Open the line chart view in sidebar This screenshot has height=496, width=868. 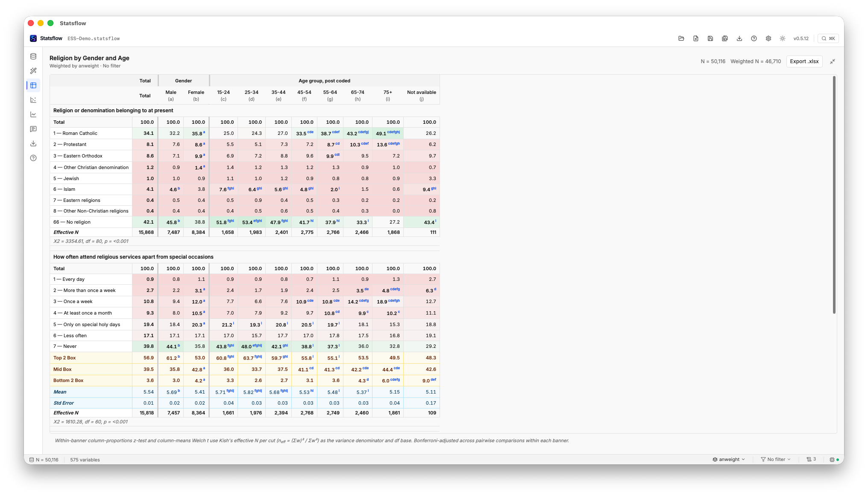33,114
